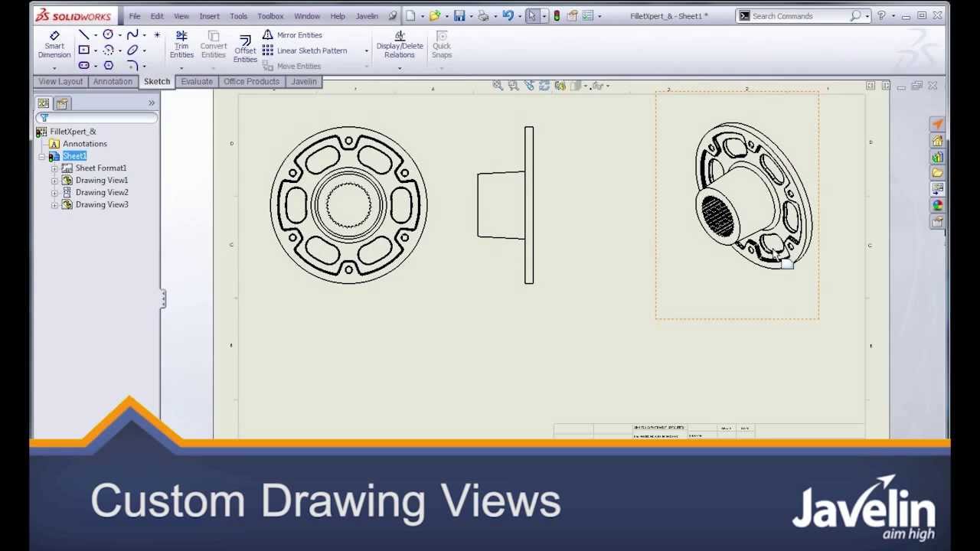
Task: Click the Undo icon
Action: click(x=508, y=15)
